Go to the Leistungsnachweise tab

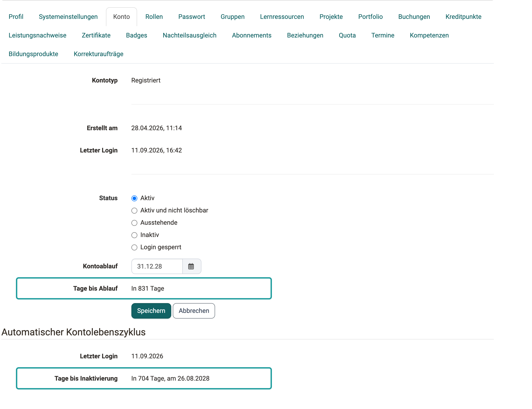pos(38,35)
